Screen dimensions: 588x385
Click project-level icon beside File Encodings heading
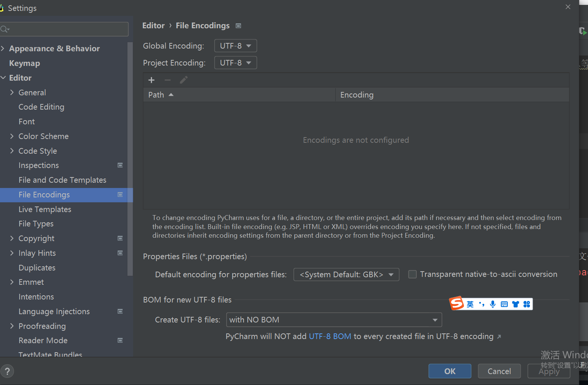point(238,26)
